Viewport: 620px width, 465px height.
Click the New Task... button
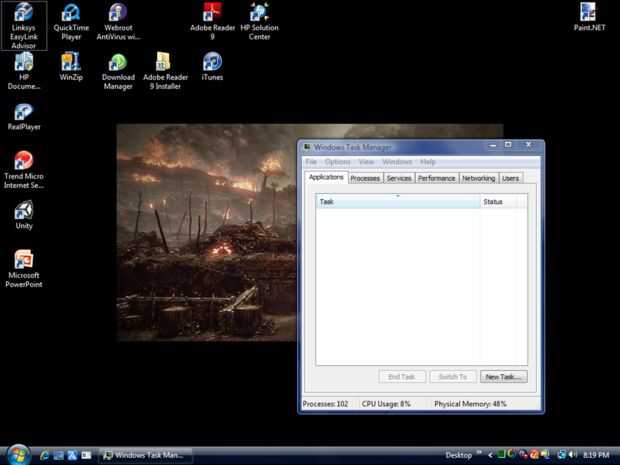click(x=503, y=377)
